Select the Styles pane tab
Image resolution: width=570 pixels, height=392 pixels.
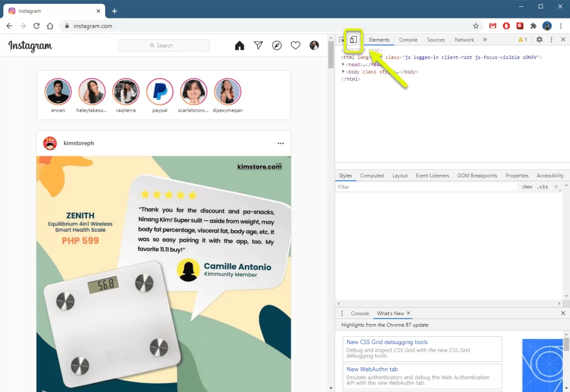(345, 175)
